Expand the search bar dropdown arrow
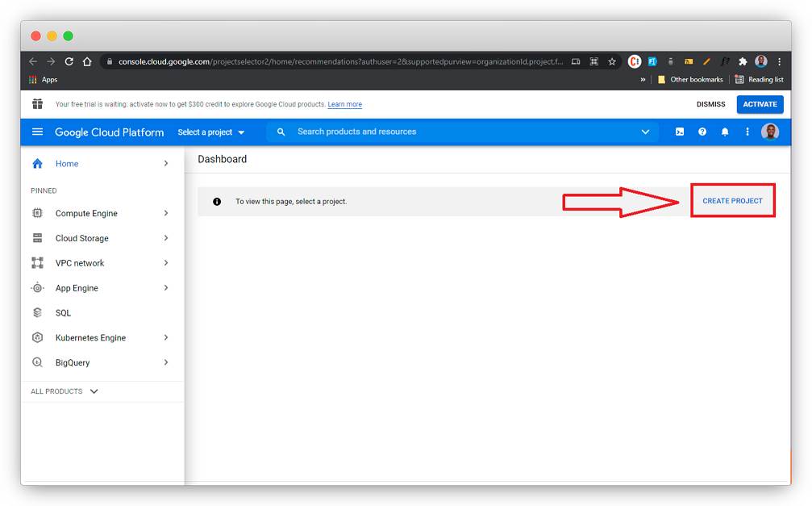 point(645,132)
